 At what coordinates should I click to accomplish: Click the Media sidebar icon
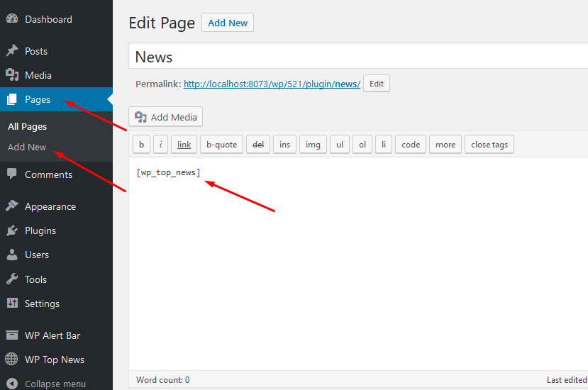click(12, 75)
